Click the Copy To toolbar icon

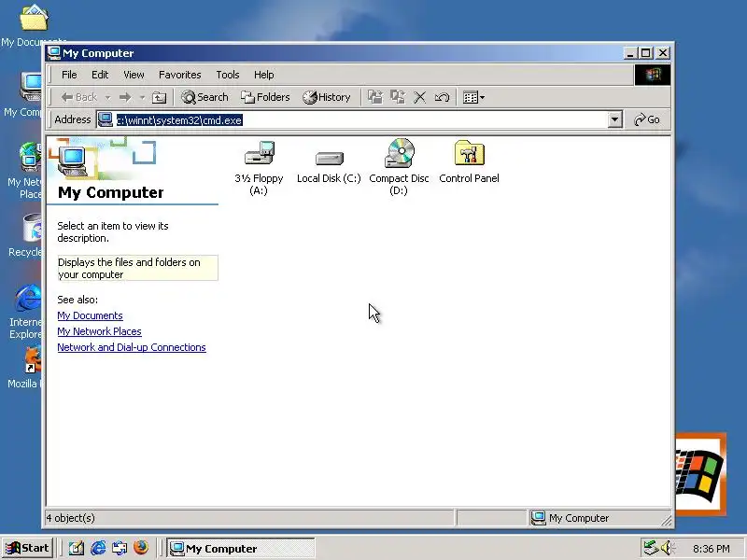398,97
